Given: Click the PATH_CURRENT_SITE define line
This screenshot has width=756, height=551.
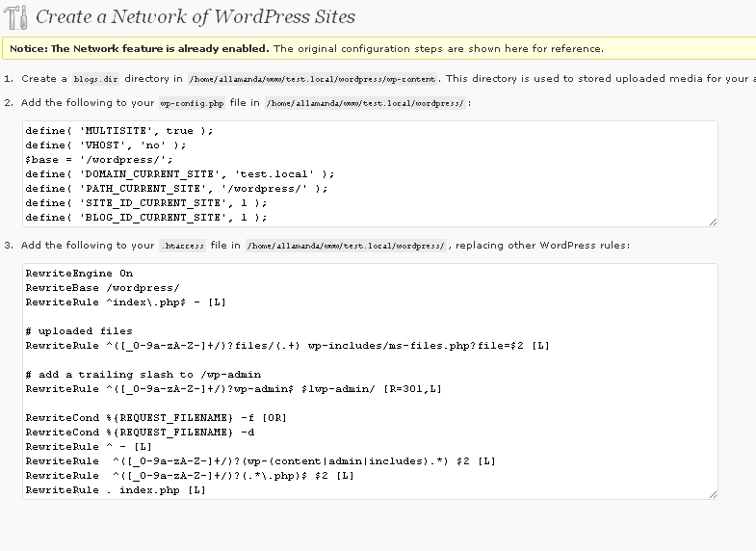Looking at the screenshot, I should coord(176,189).
